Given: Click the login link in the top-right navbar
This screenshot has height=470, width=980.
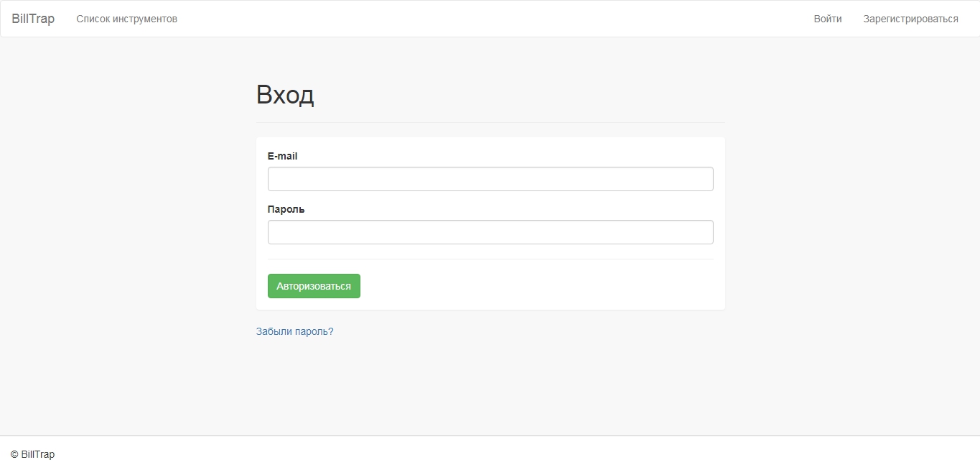Looking at the screenshot, I should [x=827, y=19].
